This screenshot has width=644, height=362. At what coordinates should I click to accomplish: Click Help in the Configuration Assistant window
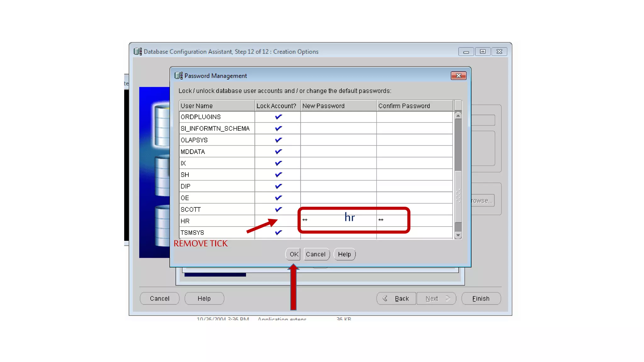pyautogui.click(x=204, y=299)
